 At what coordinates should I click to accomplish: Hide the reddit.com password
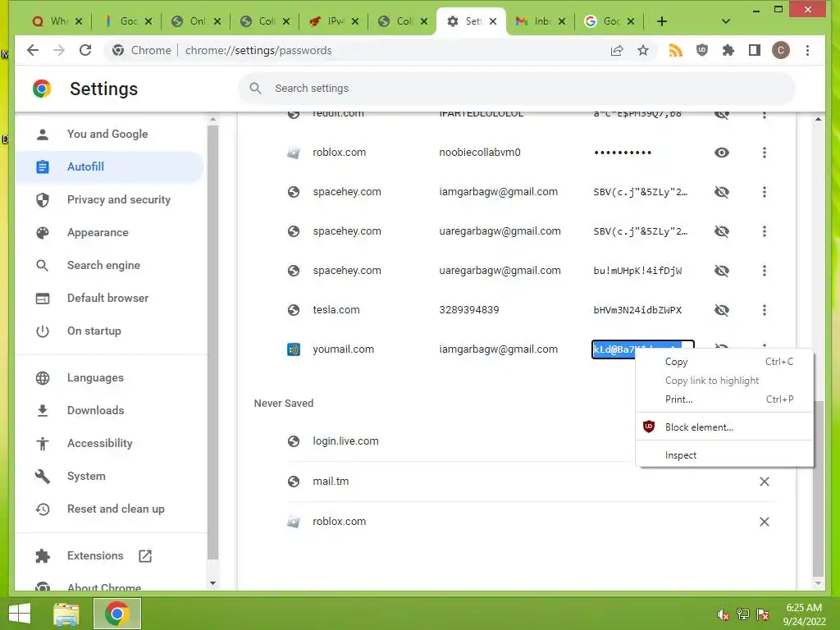pyautogui.click(x=722, y=114)
